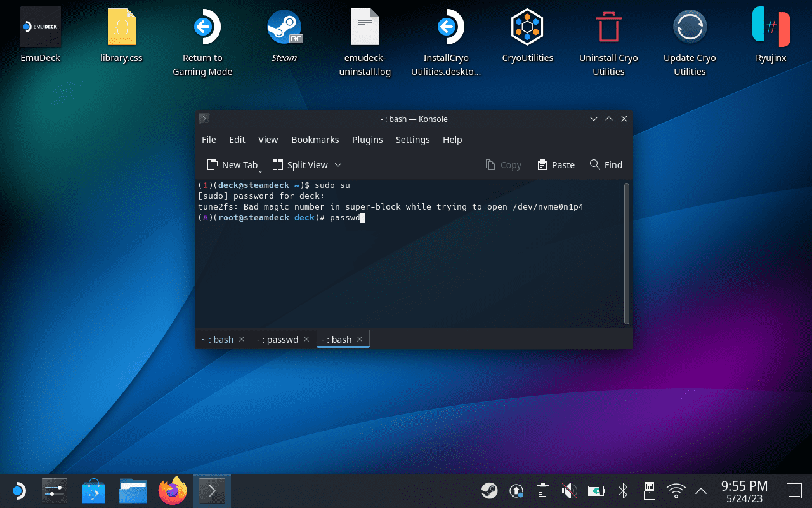Image resolution: width=812 pixels, height=508 pixels.
Task: Launch the Steam desktop shortcut
Action: coord(284,36)
